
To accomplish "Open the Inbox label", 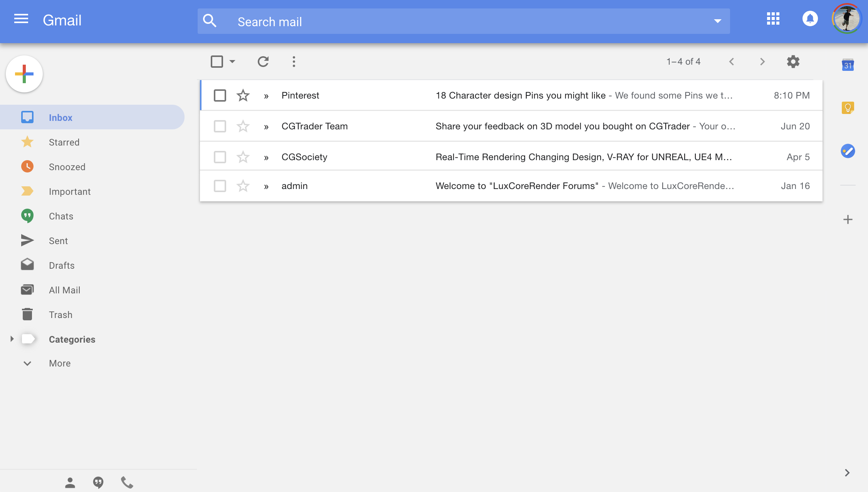I will (x=60, y=117).
